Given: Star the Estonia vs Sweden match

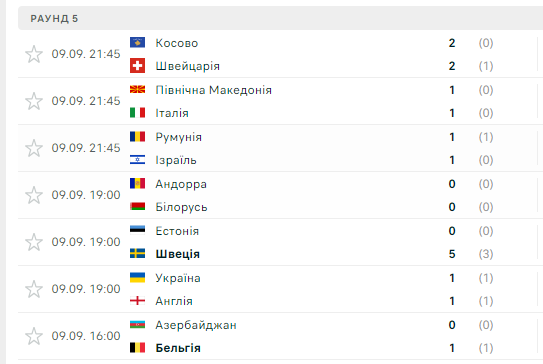Looking at the screenshot, I should point(34,242).
